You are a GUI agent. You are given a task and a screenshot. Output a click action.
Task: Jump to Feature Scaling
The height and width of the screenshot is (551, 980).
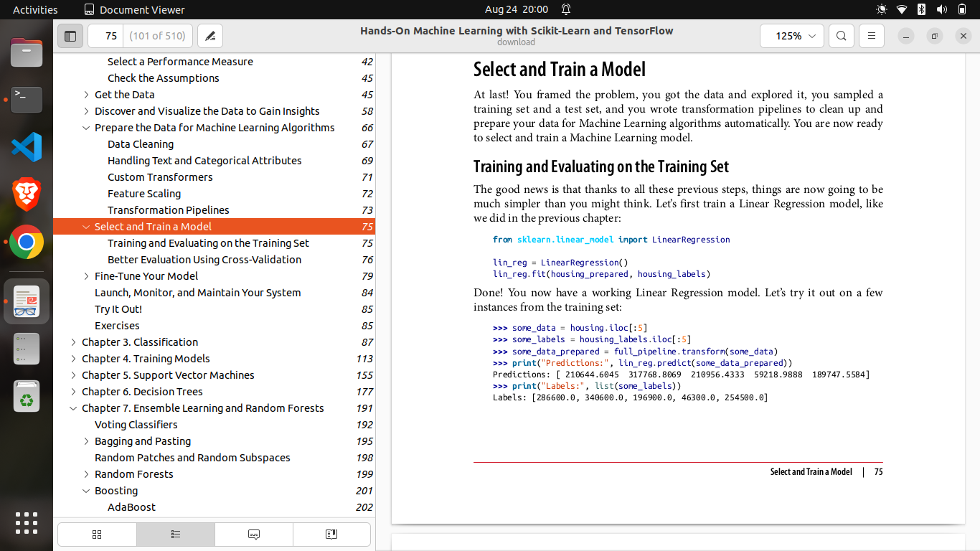click(x=144, y=194)
